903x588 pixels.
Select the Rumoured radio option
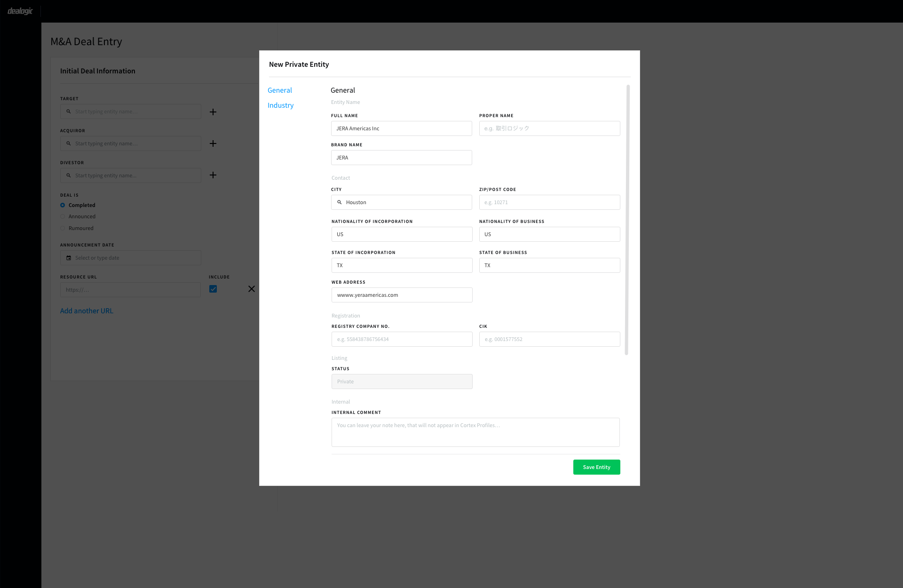63,228
